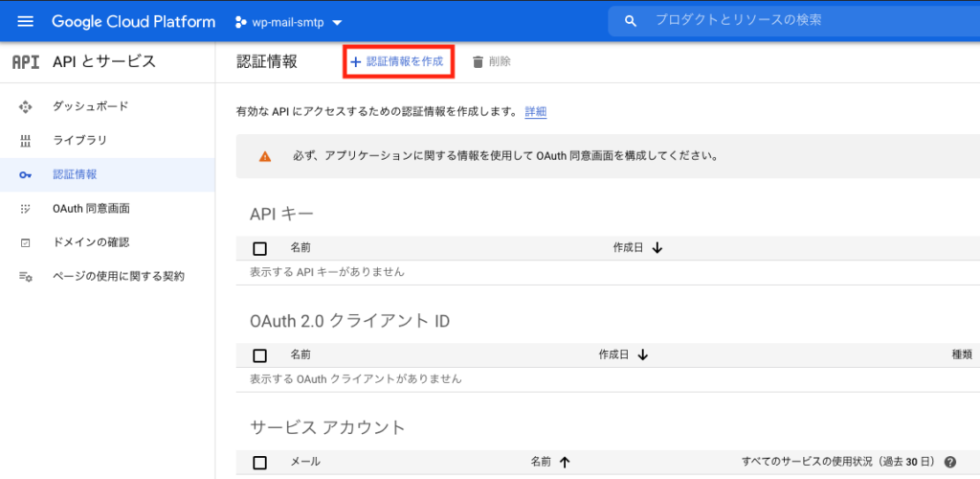Click the 認証情報を作成 button
Screen dimensions: 980x479
point(397,61)
